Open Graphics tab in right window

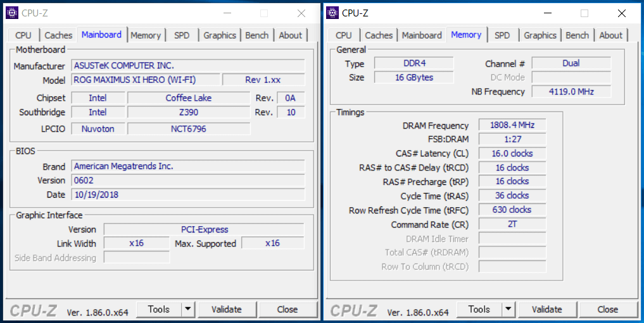tap(540, 35)
